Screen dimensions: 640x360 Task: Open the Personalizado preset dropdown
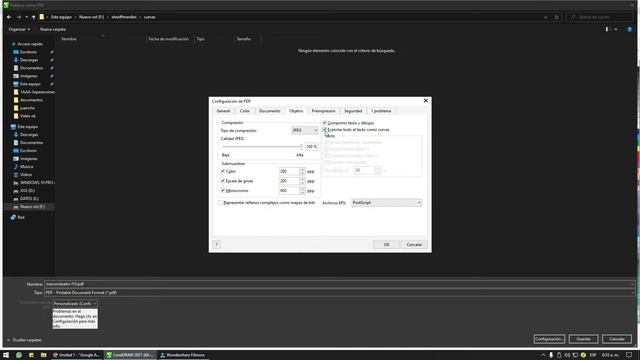(75, 304)
